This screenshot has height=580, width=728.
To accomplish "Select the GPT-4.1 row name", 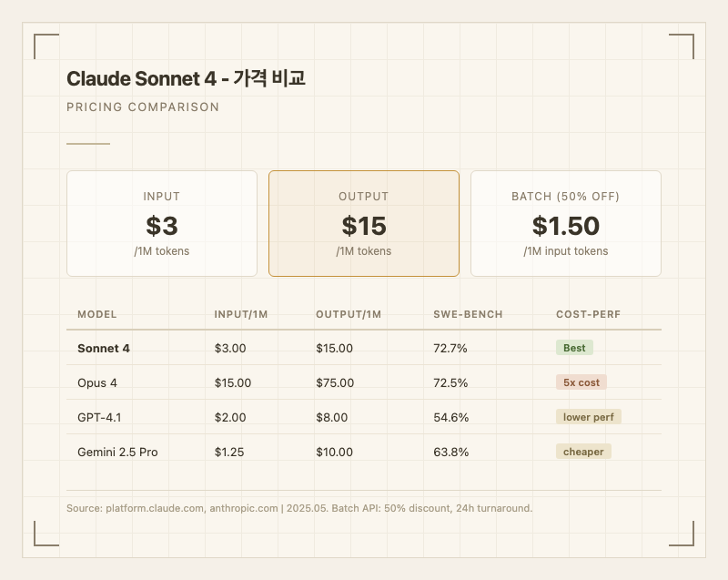I will click(x=100, y=417).
